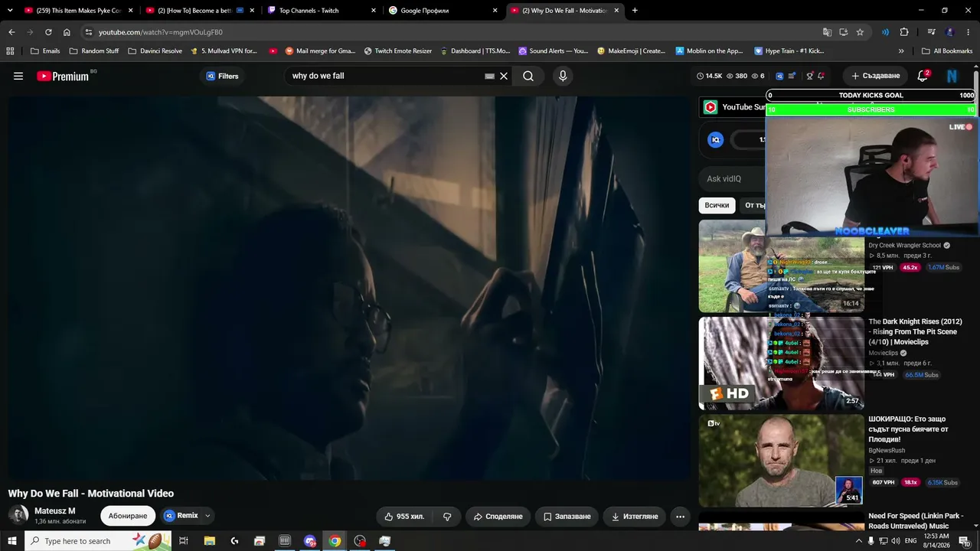Pause the video by clicking the player
The height and width of the screenshot is (551, 980).
[x=349, y=288]
